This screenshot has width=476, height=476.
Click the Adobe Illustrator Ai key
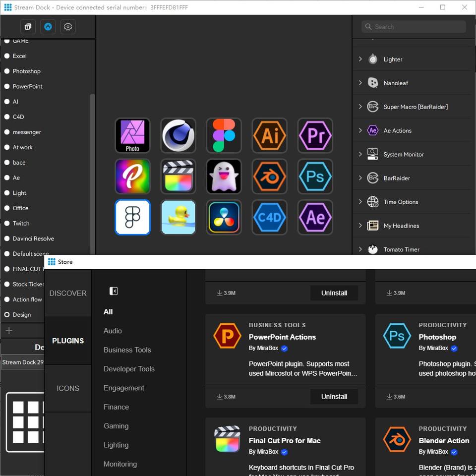tap(269, 135)
